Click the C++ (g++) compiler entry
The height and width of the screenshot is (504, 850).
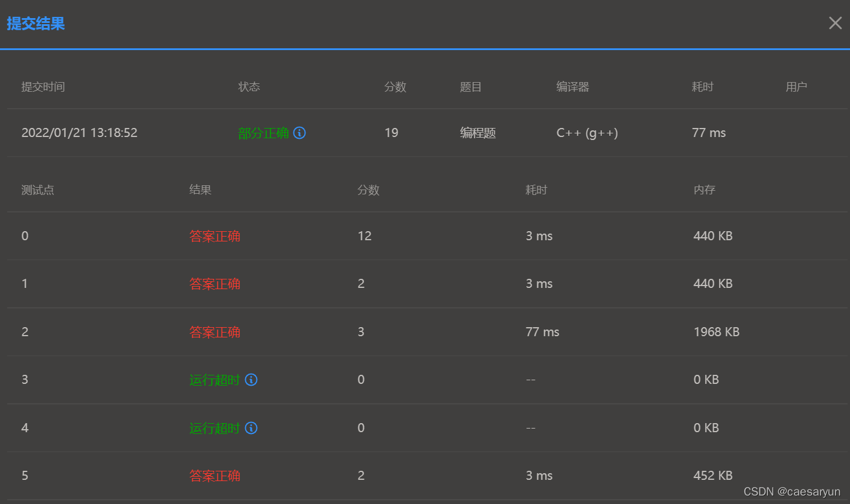[x=587, y=133]
